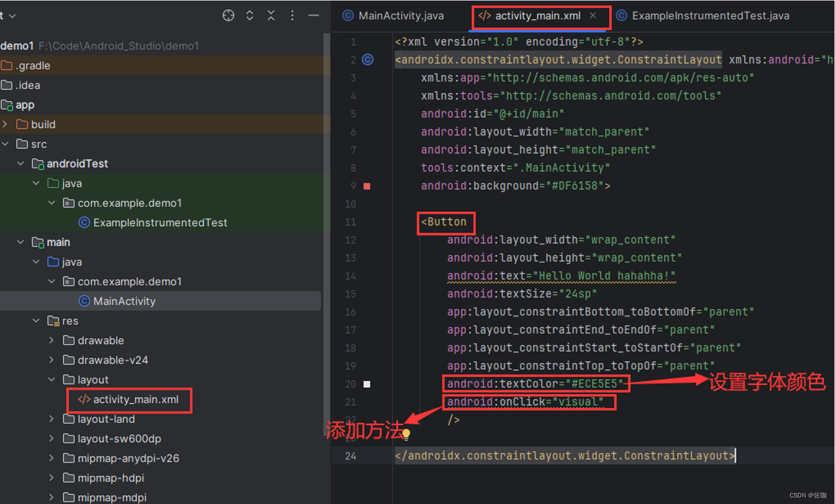835x504 pixels.
Task: Collapse the main folder
Action: tap(21, 242)
